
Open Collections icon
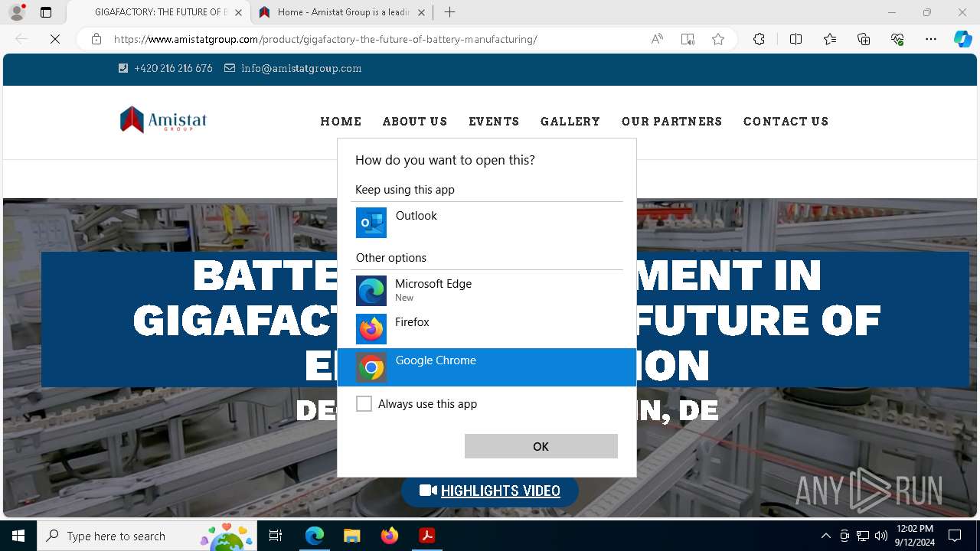pyautogui.click(x=864, y=39)
